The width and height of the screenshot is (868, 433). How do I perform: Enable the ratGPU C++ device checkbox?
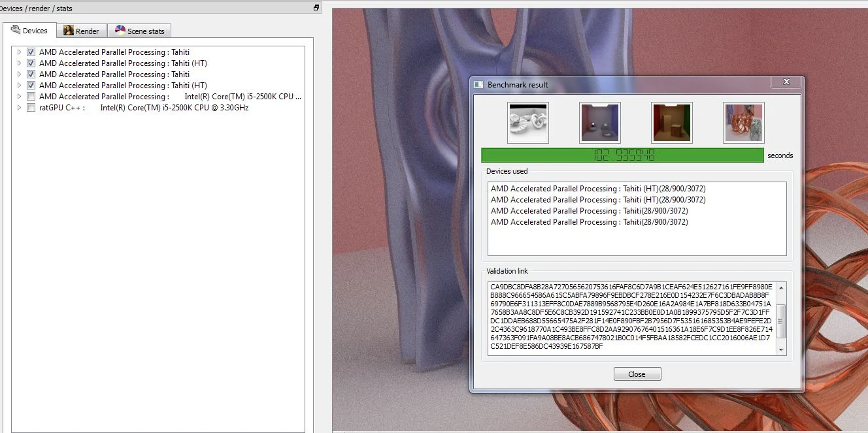tap(31, 108)
